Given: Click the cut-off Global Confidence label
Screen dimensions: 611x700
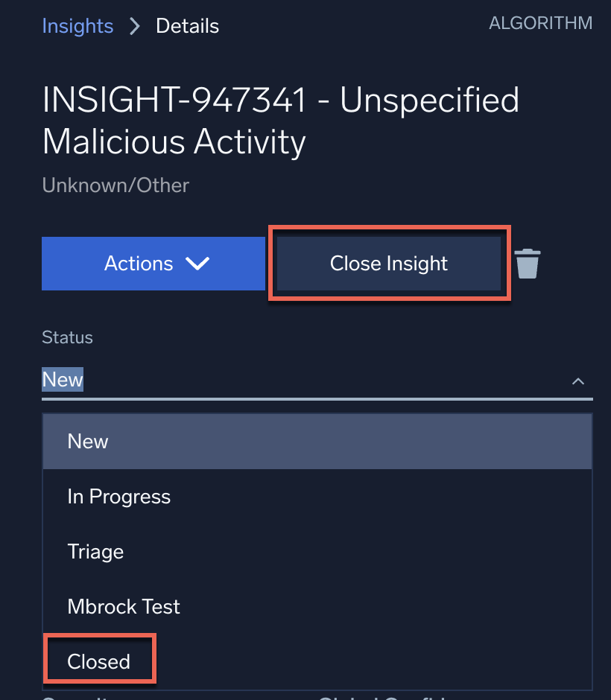Looking at the screenshot, I should (380, 698).
